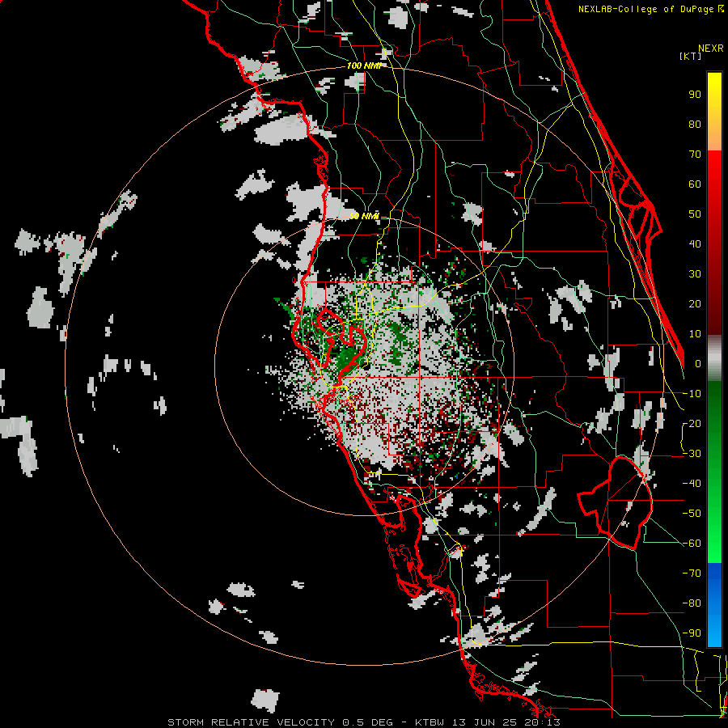The image size is (728, 728).
Task: Click the 50 NMI range ring label
Action: (x=364, y=216)
